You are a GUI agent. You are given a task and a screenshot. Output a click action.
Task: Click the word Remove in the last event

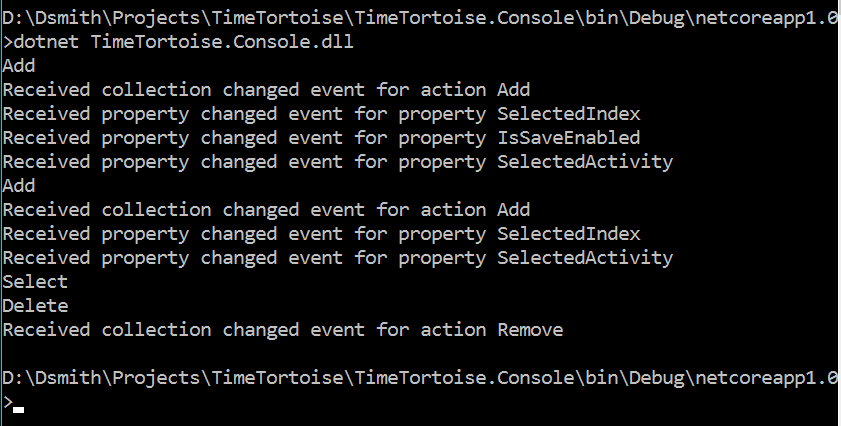(530, 330)
